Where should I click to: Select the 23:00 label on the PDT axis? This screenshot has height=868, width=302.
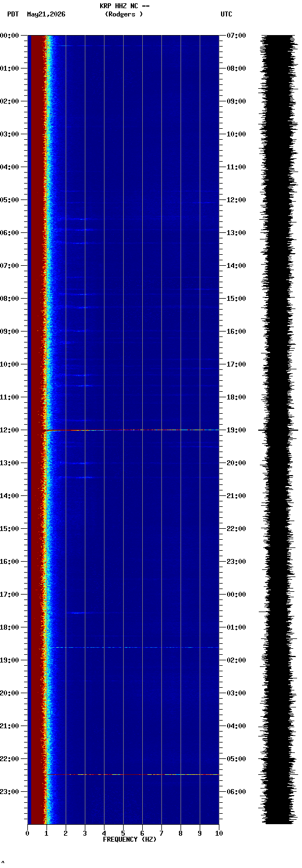pos(9,792)
